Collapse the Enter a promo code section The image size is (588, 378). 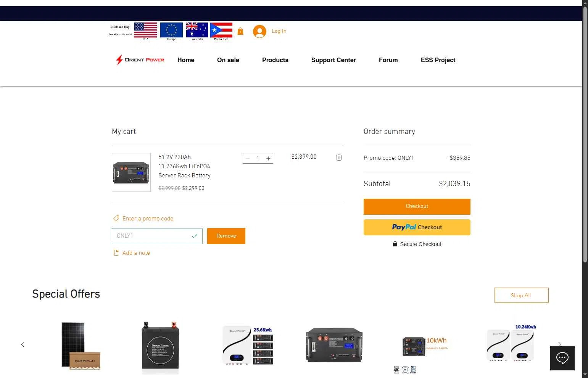[148, 219]
